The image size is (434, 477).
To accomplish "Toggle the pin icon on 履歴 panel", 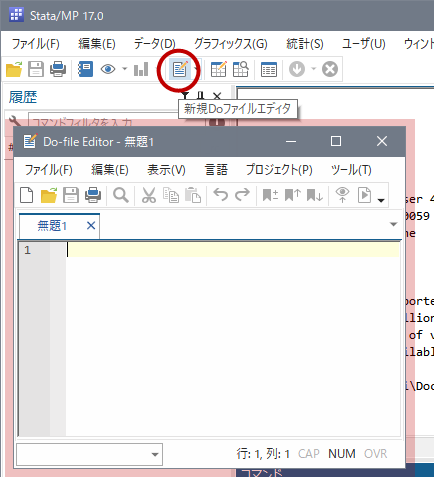I will click(x=200, y=96).
